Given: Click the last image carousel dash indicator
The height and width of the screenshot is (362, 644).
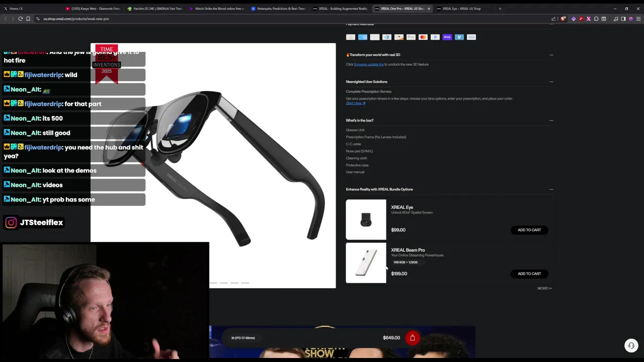Looking at the screenshot, I should click(245, 283).
